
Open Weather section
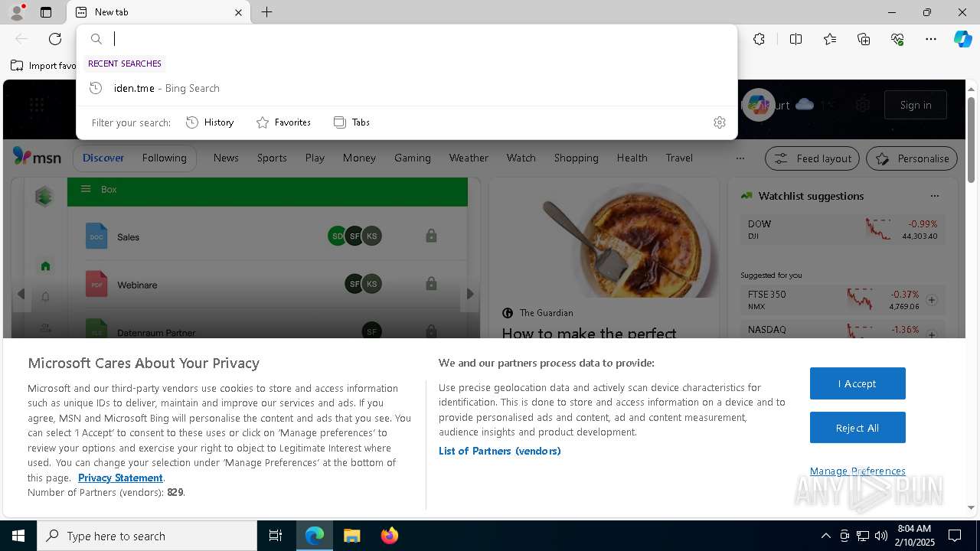pos(469,158)
